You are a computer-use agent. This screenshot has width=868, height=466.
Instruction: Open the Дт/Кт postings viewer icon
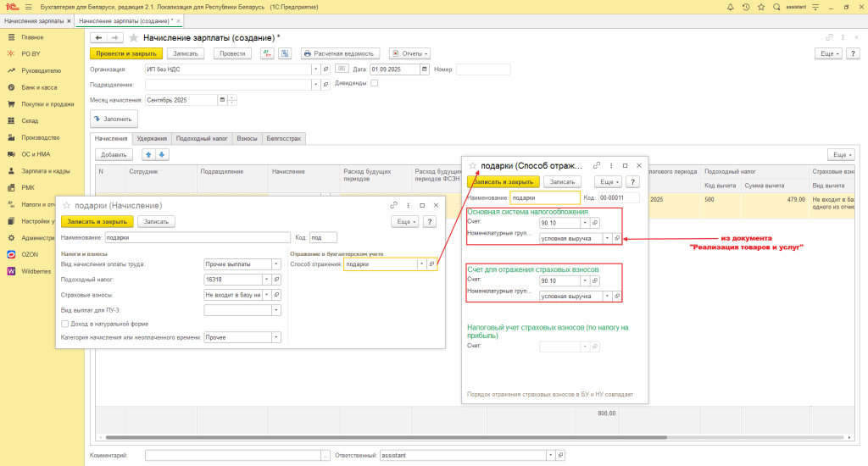(x=267, y=53)
